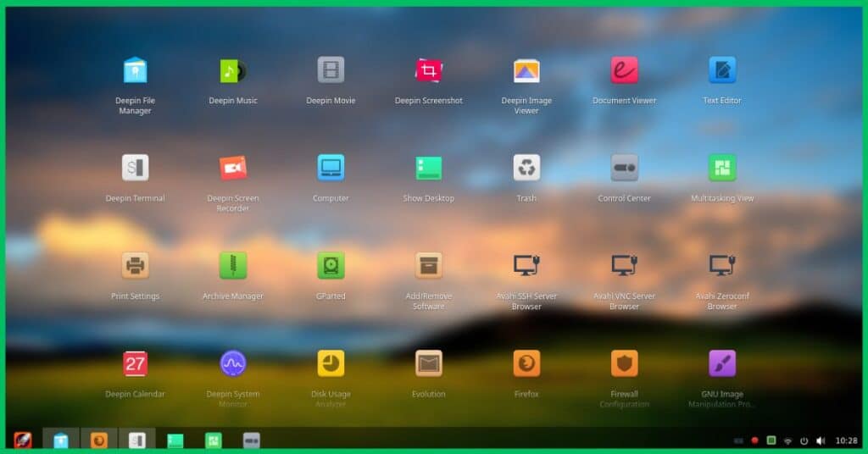Click the Control Center icon in the dock
The height and width of the screenshot is (454, 868).
click(251, 440)
